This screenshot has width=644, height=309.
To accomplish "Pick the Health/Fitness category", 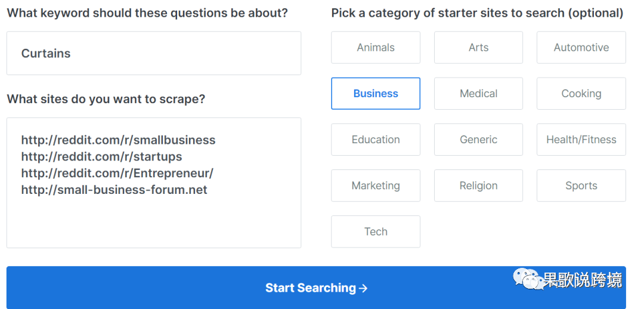I will click(581, 140).
